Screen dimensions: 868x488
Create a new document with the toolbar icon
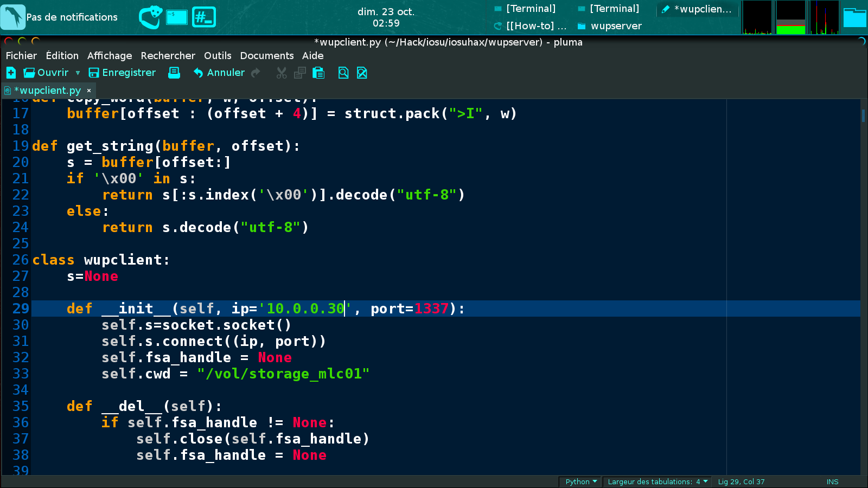(x=11, y=73)
